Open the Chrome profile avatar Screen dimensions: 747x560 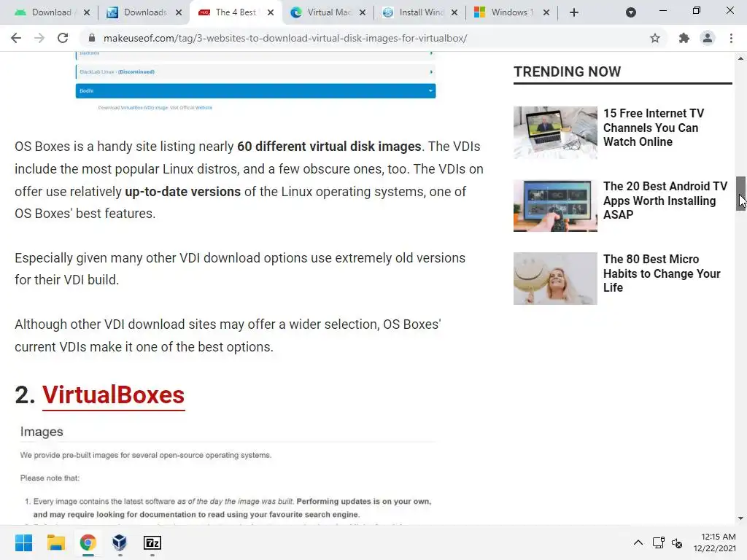pos(708,38)
